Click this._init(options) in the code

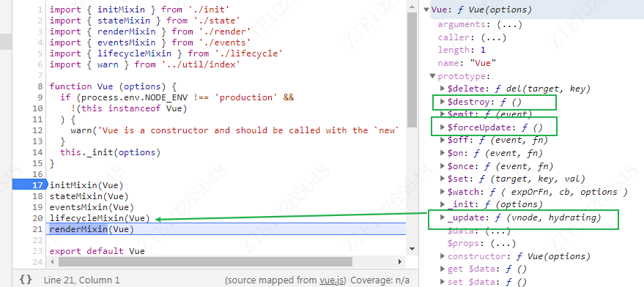[111, 152]
